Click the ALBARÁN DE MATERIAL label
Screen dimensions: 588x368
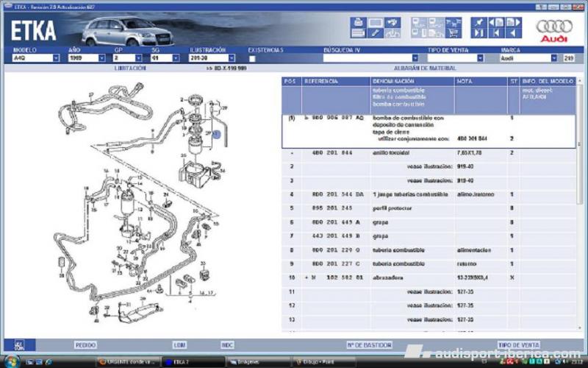425,68
